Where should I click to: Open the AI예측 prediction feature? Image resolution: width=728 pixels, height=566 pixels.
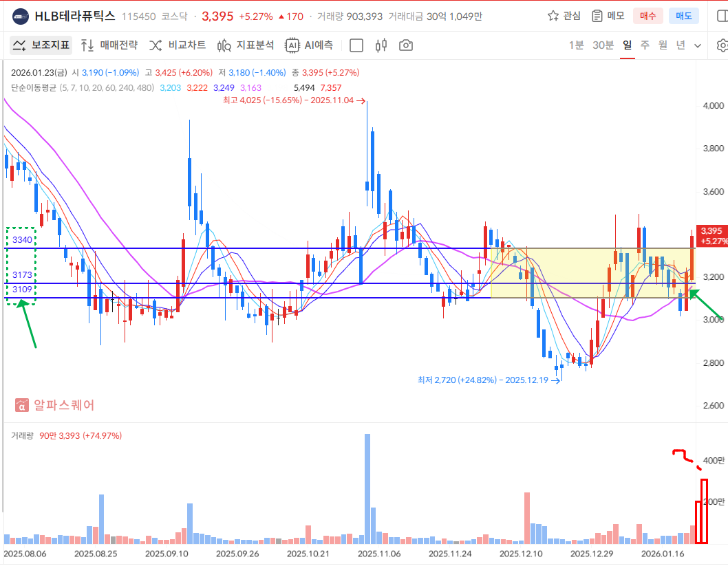[x=310, y=45]
